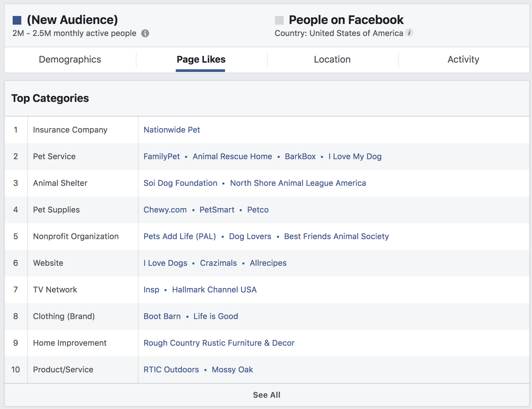Click the TV Network category cell

83,290
